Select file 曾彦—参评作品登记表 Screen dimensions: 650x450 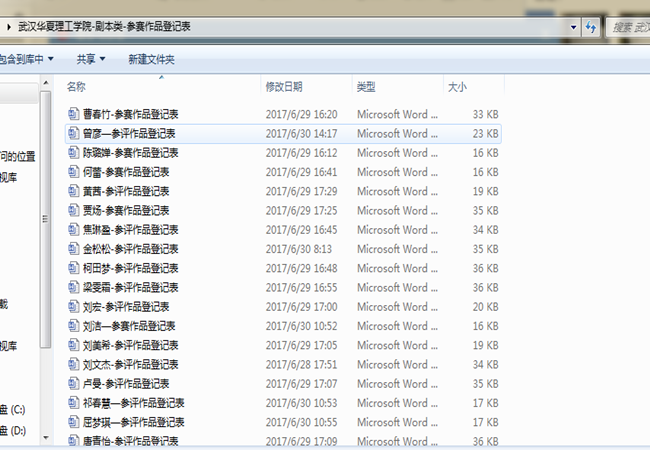click(x=129, y=133)
